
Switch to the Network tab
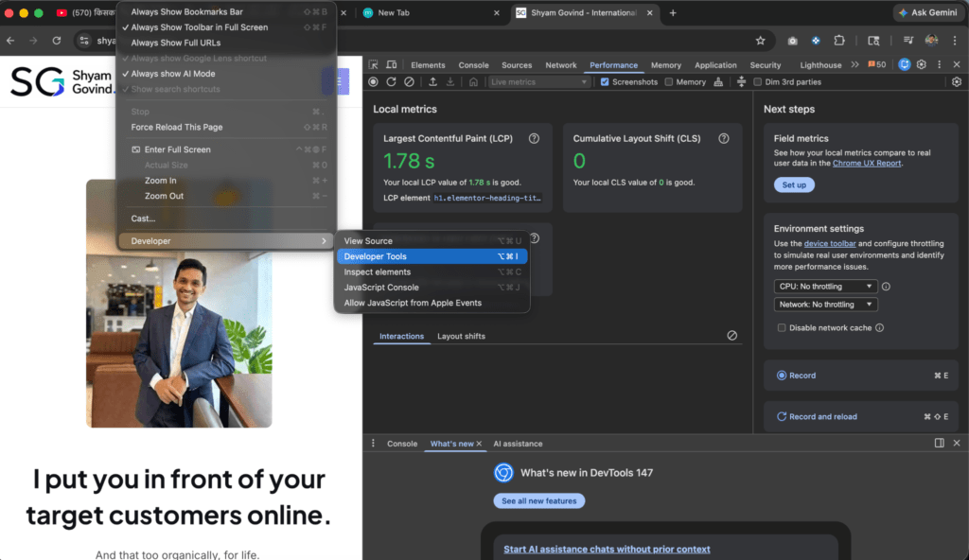pos(560,65)
